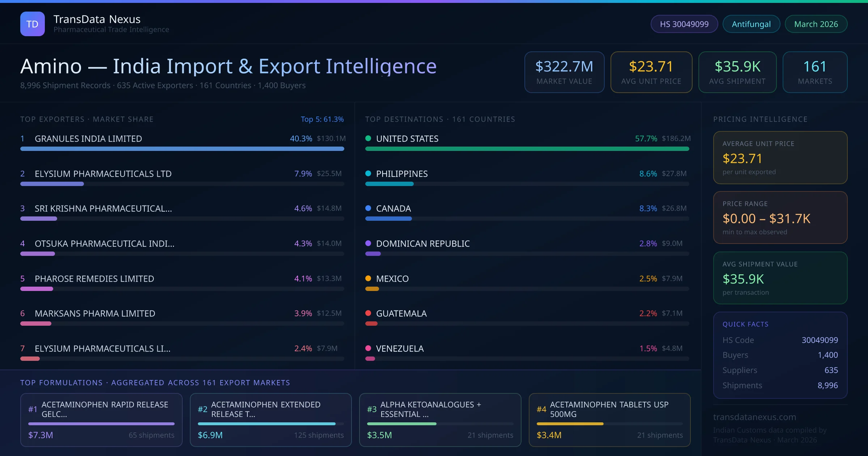This screenshot has height=456, width=868.
Task: Open the Alpha Ketoanalogues formulation card
Action: tap(440, 420)
